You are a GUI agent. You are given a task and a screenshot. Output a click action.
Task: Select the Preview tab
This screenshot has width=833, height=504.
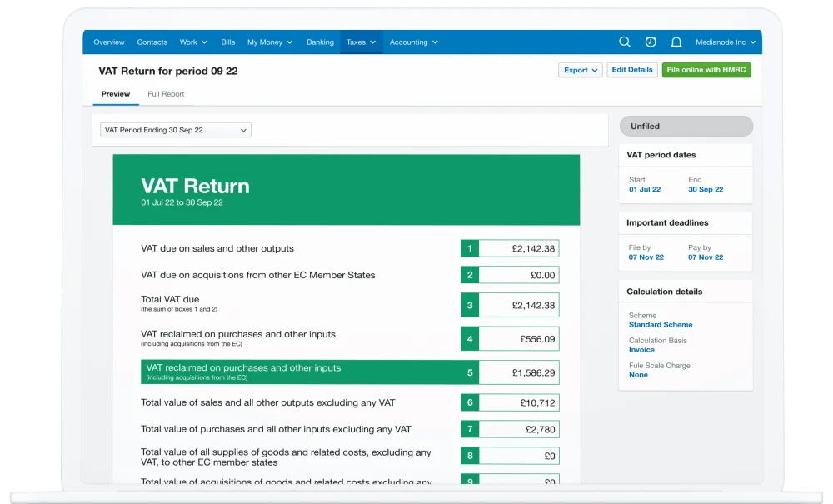coord(114,94)
